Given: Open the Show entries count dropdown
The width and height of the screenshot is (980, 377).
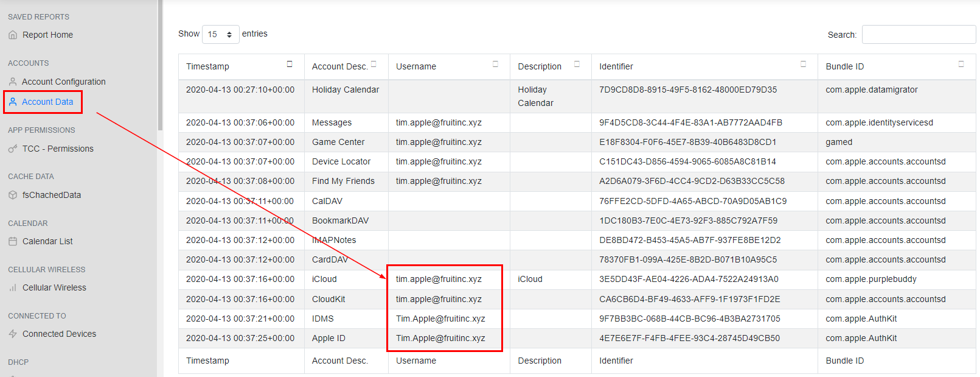Looking at the screenshot, I should [220, 35].
